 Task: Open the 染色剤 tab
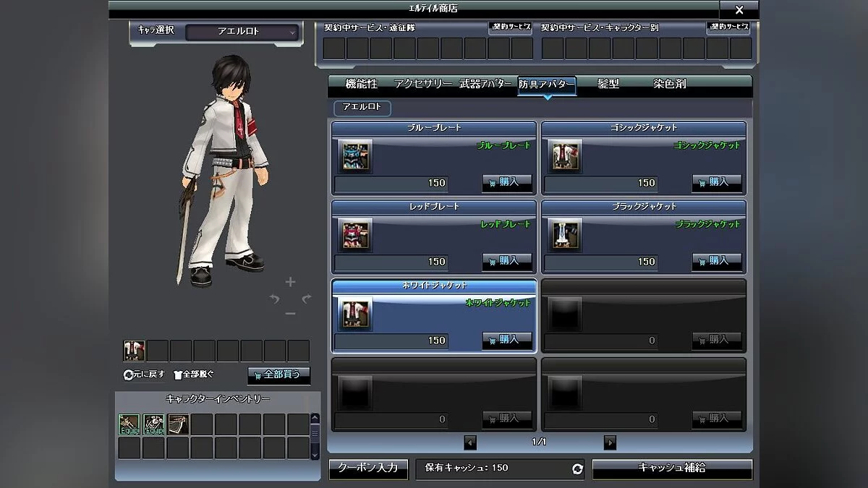(670, 84)
